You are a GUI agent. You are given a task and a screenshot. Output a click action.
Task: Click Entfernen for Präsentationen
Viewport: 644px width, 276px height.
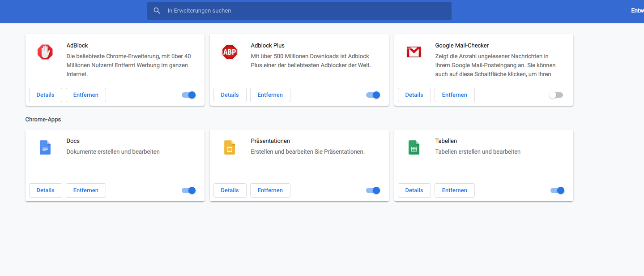coord(270,190)
